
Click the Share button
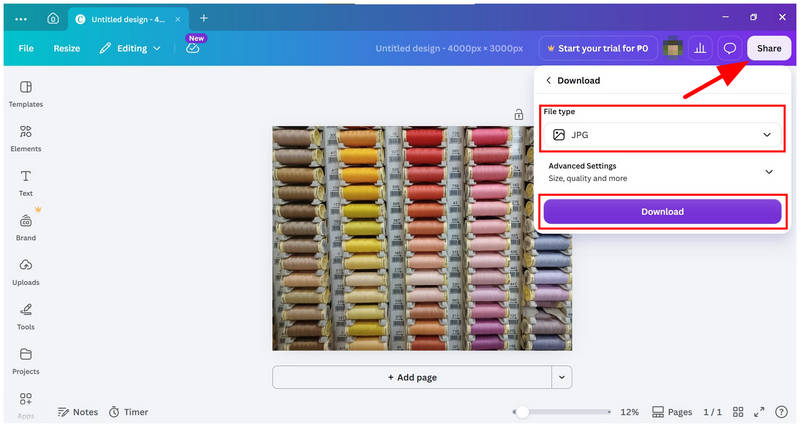769,48
